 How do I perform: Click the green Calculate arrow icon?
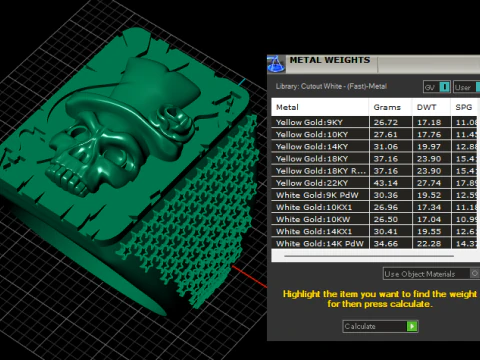412,326
